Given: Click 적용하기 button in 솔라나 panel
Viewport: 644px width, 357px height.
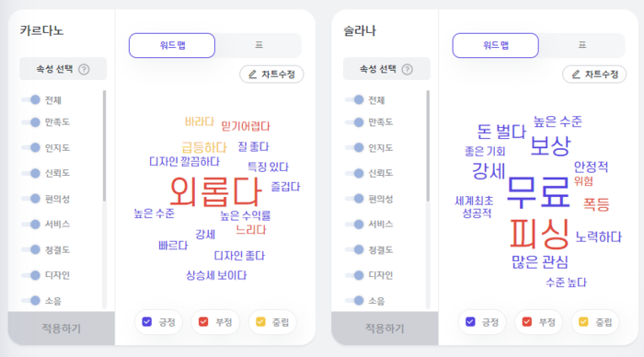Looking at the screenshot, I should pos(385,328).
